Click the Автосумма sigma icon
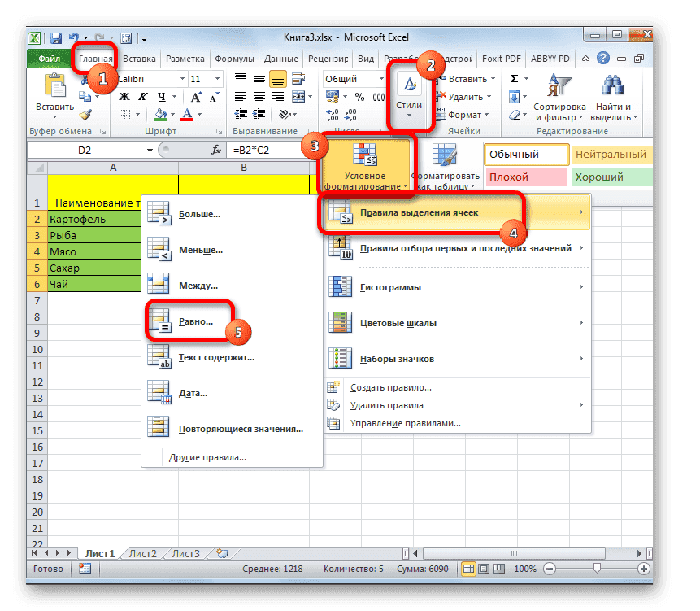The image size is (700, 611). point(514,78)
